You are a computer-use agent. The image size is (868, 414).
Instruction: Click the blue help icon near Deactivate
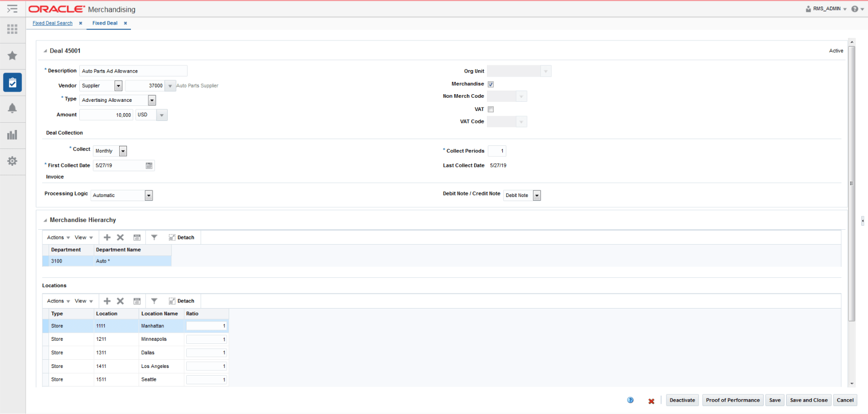point(630,400)
